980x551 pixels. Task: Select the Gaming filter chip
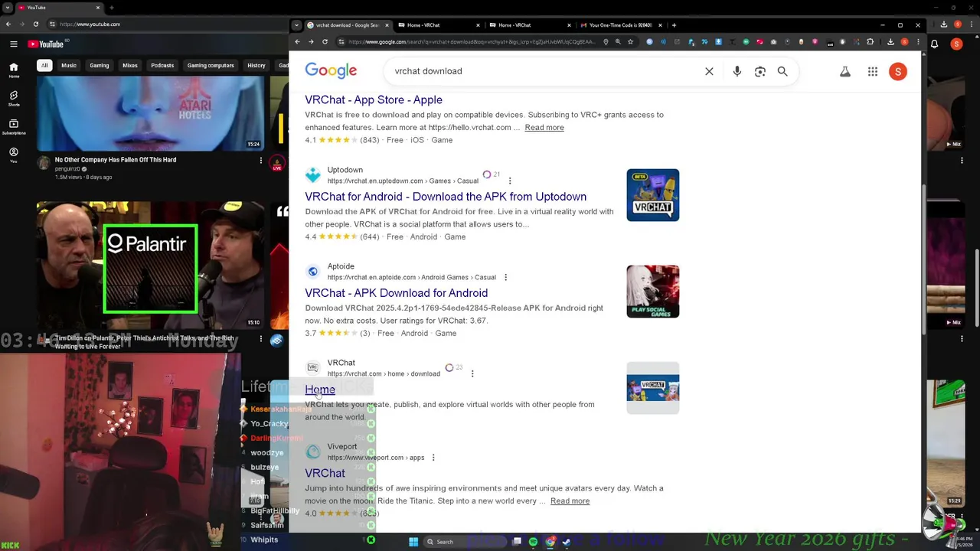tap(99, 65)
